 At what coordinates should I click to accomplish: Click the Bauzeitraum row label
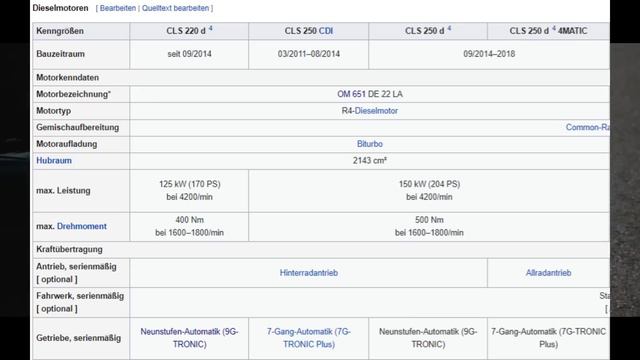click(60, 54)
